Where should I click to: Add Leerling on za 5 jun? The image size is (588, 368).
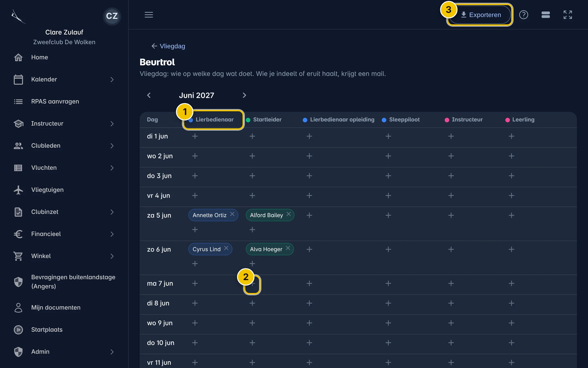pos(512,215)
